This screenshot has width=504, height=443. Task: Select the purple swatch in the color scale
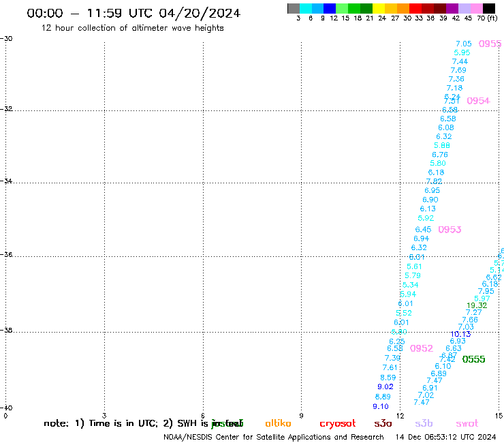point(452,8)
